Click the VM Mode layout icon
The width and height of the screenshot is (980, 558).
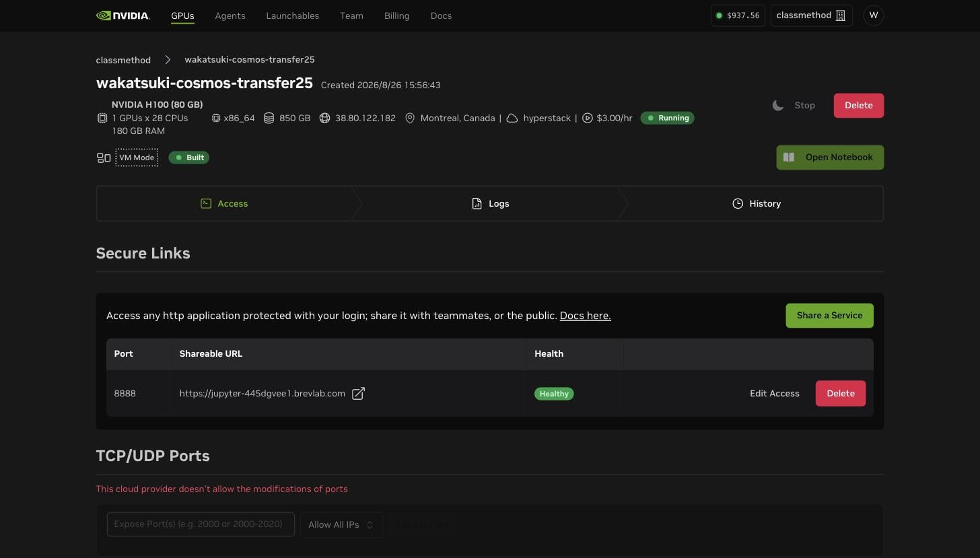click(104, 158)
